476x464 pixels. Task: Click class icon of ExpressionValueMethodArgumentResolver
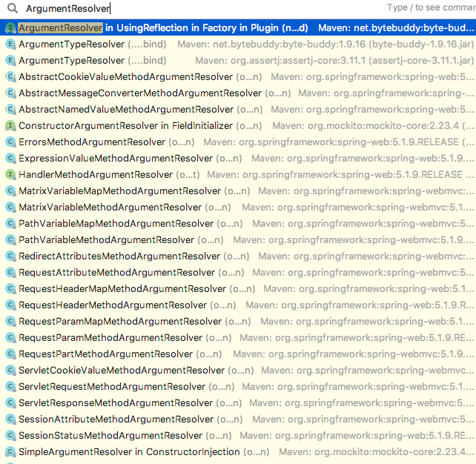coord(10,158)
